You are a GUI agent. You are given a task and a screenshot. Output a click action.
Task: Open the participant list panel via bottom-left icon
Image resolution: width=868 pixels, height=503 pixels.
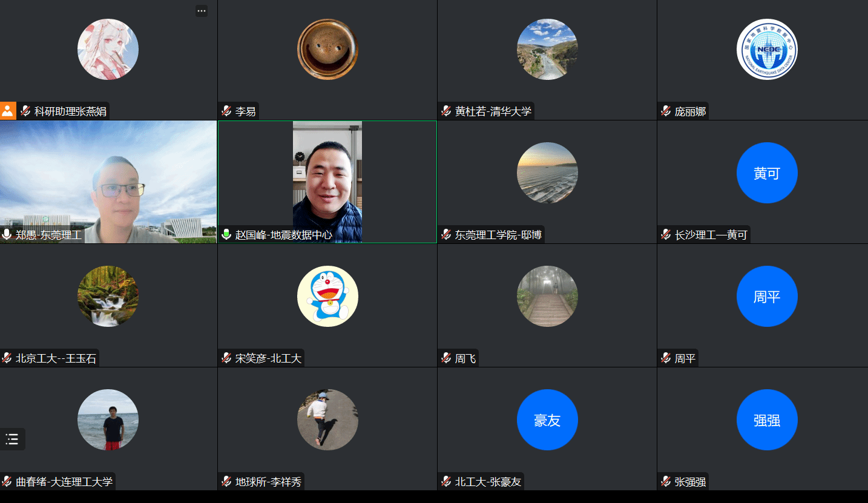12,439
